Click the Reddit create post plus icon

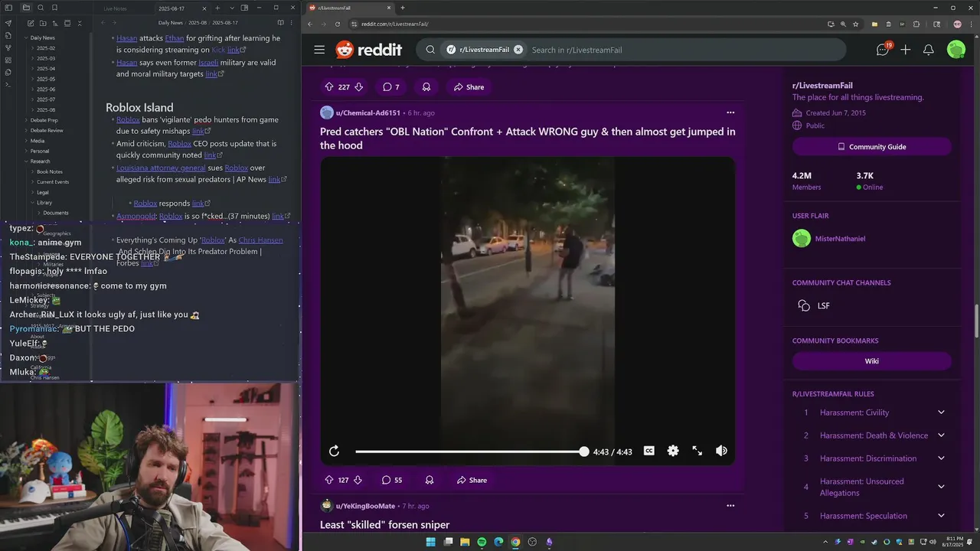point(906,50)
